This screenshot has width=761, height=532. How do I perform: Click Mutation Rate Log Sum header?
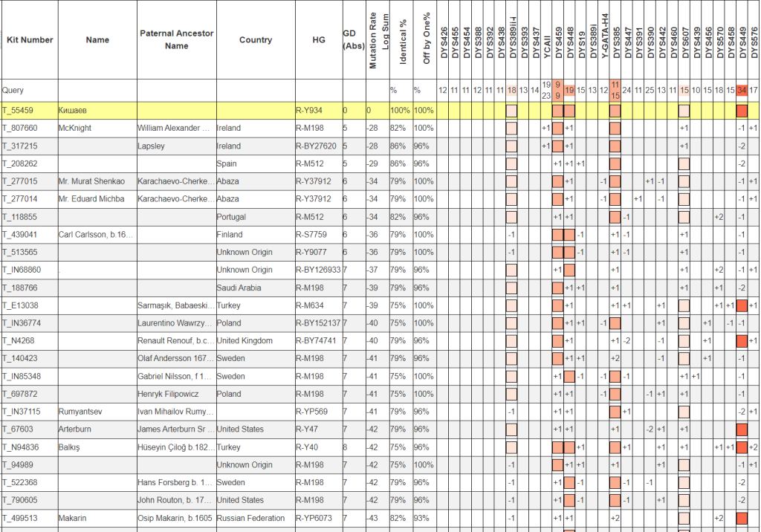click(376, 40)
